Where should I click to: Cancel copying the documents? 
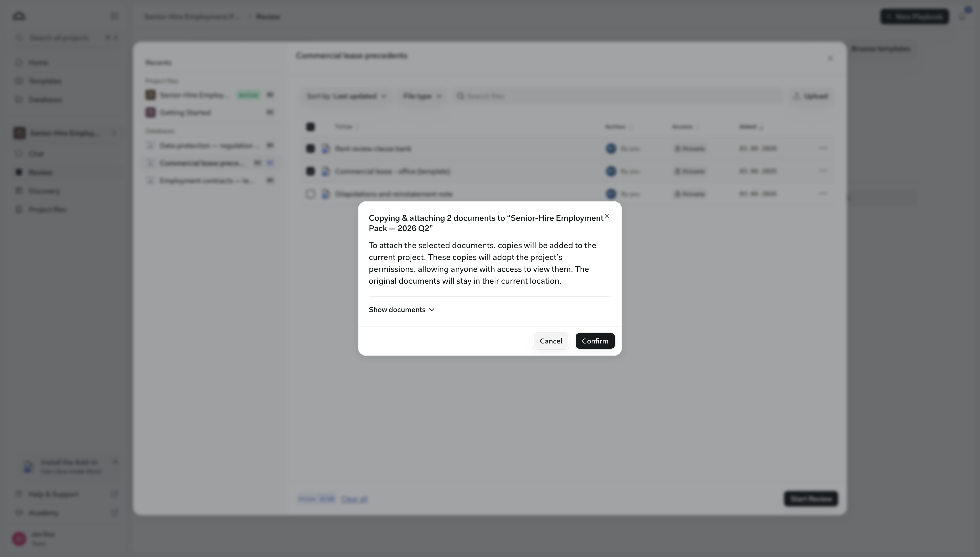551,341
